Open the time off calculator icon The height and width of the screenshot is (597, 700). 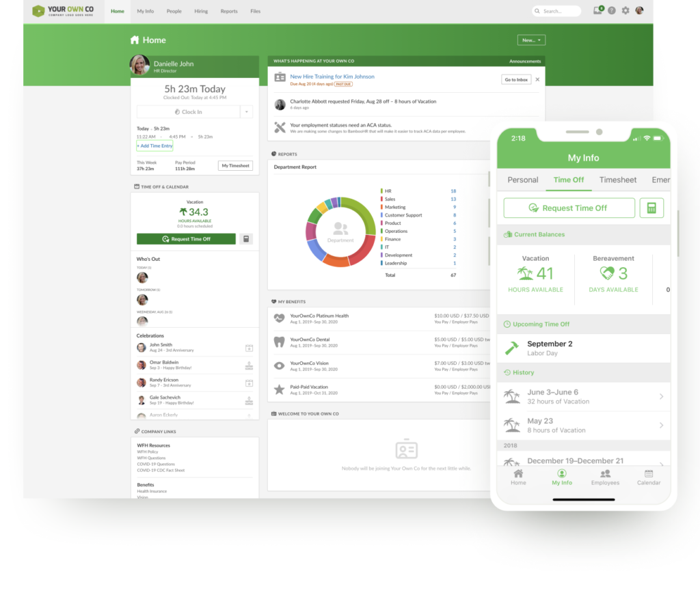[x=246, y=238]
